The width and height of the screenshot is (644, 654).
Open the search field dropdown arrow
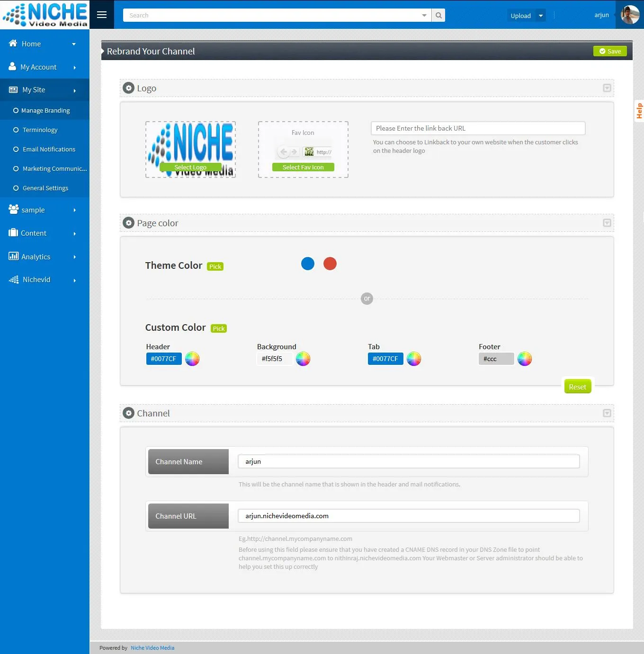[424, 15]
